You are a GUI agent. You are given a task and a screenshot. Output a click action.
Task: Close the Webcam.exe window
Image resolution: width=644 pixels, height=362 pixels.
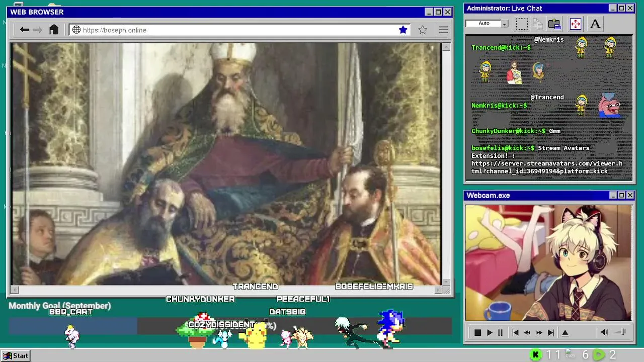click(630, 195)
